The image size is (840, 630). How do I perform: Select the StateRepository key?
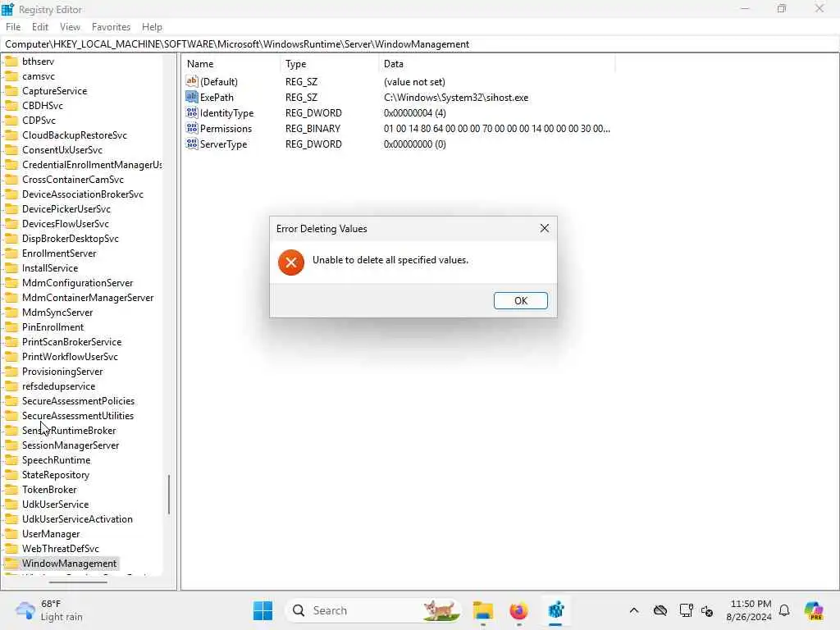click(55, 475)
